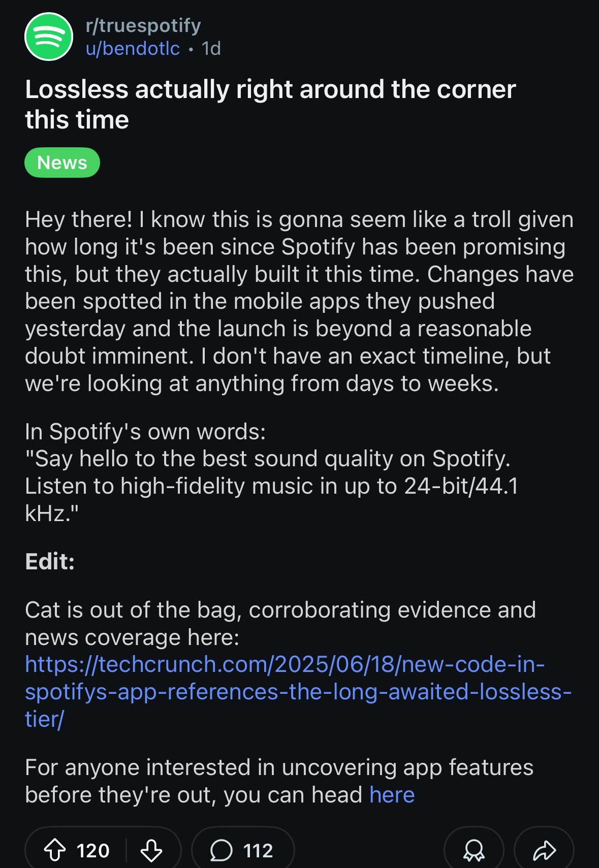The height and width of the screenshot is (868, 599).
Task: Downvote the lossless post
Action: coord(151,850)
